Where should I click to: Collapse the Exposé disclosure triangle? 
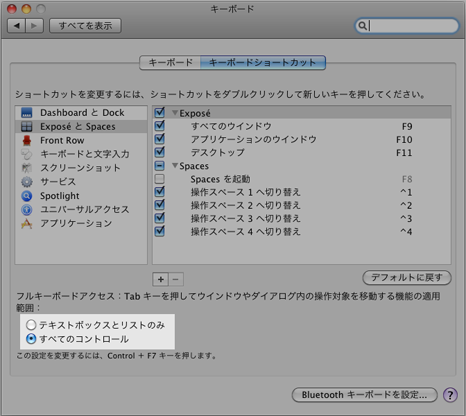click(175, 113)
